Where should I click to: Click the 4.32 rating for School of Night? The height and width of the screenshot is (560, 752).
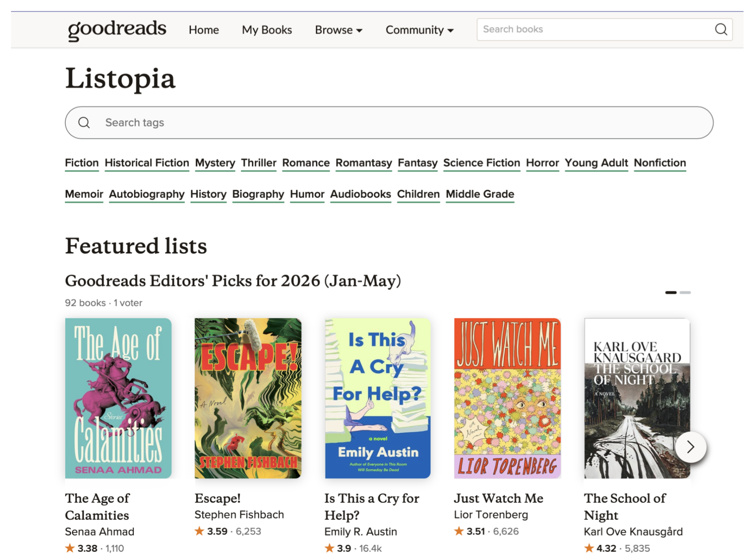(606, 548)
